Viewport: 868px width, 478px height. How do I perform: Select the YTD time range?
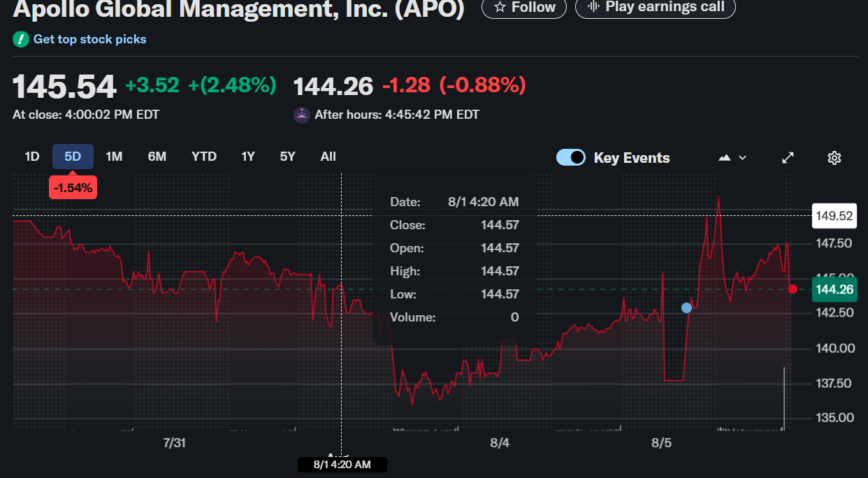204,157
